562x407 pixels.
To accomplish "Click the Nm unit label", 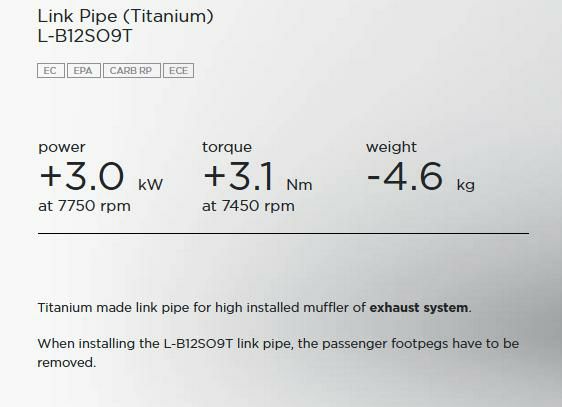I will tap(300, 185).
